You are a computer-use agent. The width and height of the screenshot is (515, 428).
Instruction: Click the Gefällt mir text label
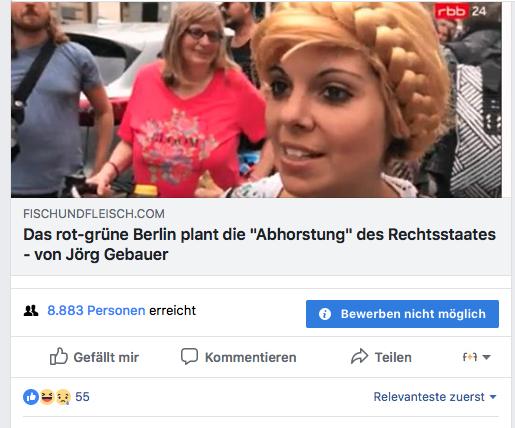pos(106,357)
